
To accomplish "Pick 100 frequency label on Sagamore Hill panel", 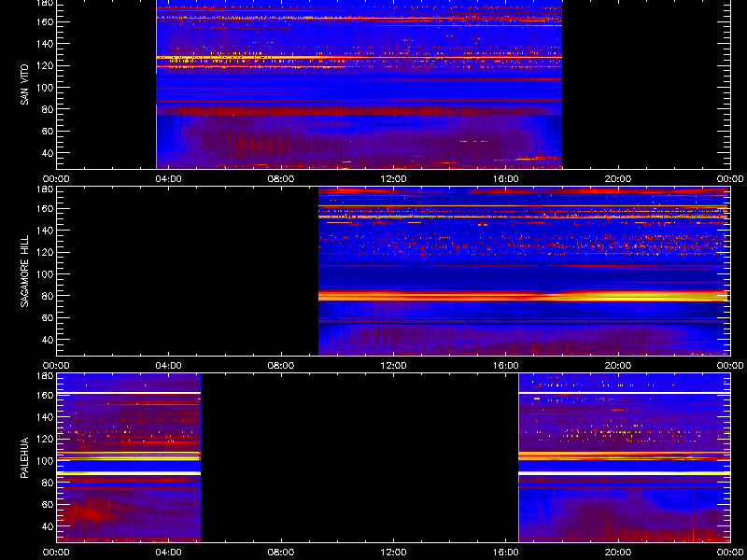I will tap(46, 274).
